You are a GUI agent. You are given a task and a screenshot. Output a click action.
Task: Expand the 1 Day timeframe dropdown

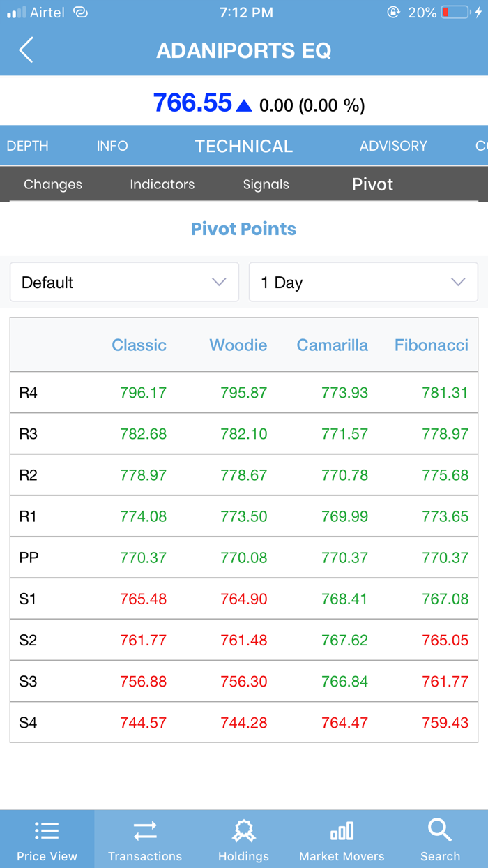(x=363, y=283)
